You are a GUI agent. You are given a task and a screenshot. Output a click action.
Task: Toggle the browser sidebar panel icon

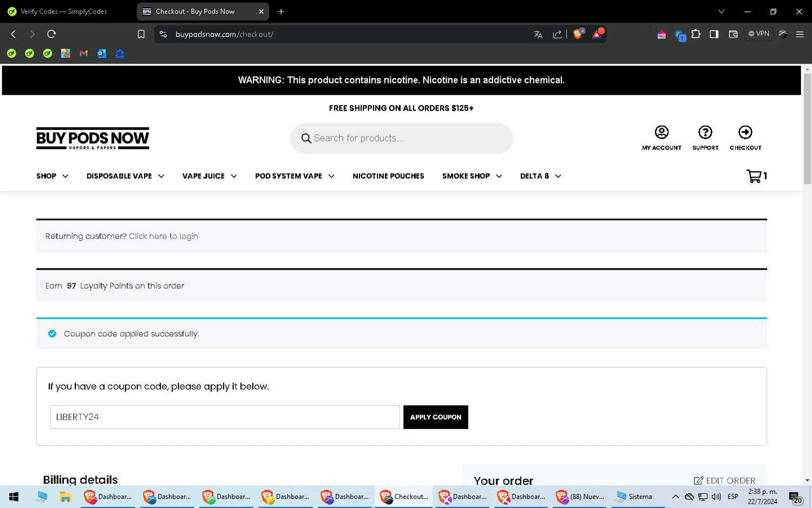tap(714, 34)
